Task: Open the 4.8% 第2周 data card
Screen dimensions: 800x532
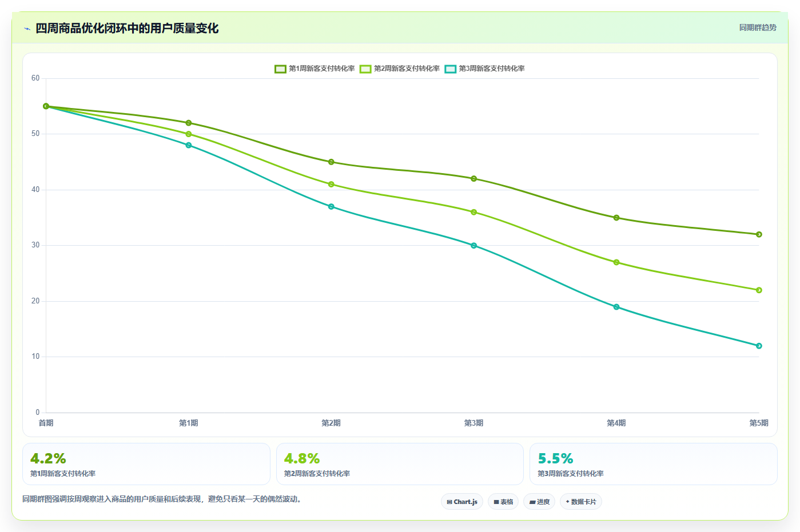Action: coord(400,464)
